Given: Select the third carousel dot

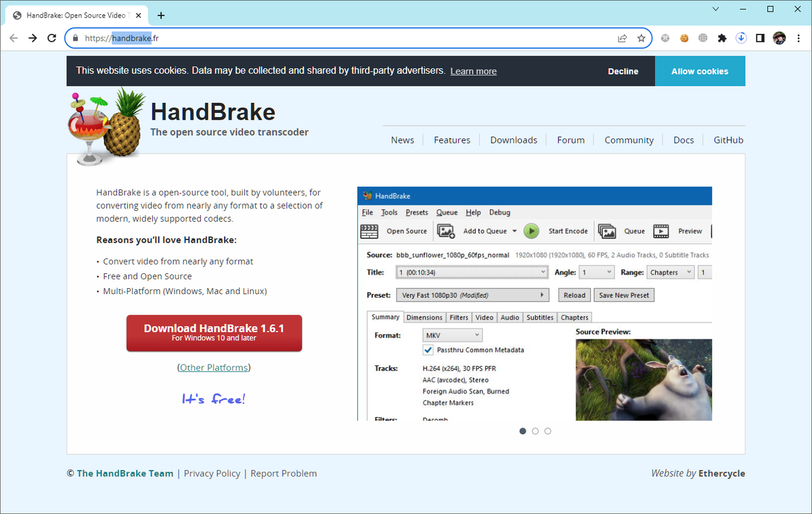Looking at the screenshot, I should pos(547,431).
